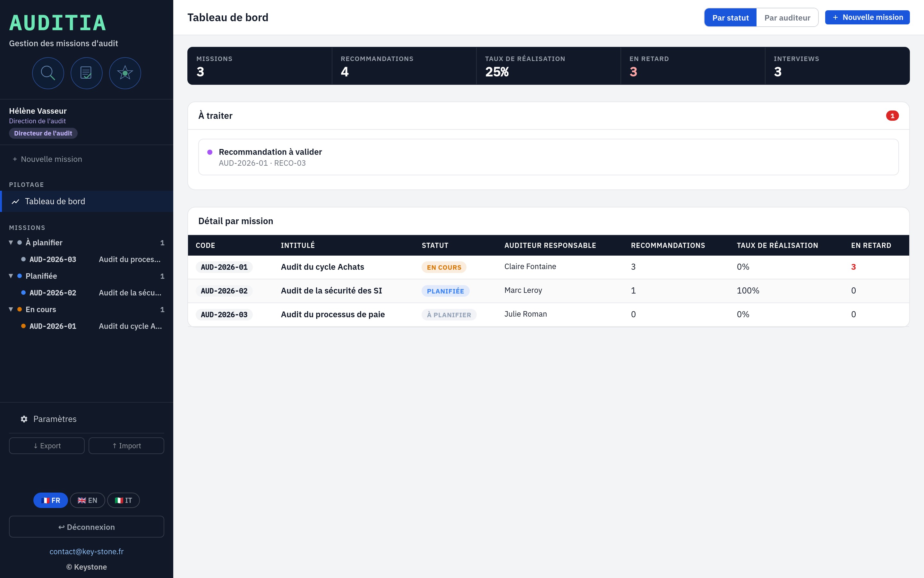Click auditor Claire Fontaine
The image size is (924, 578).
pyautogui.click(x=530, y=267)
